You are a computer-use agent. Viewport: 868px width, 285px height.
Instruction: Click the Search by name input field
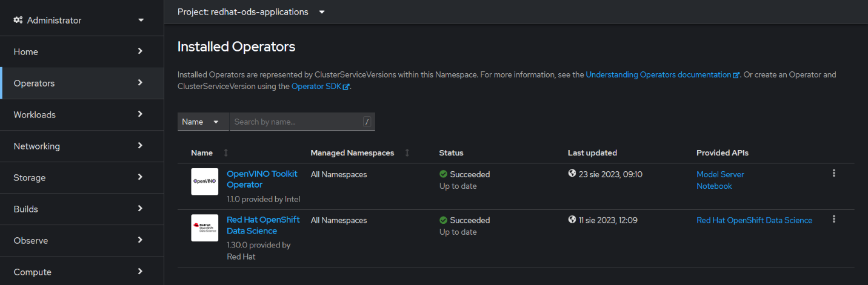(297, 122)
